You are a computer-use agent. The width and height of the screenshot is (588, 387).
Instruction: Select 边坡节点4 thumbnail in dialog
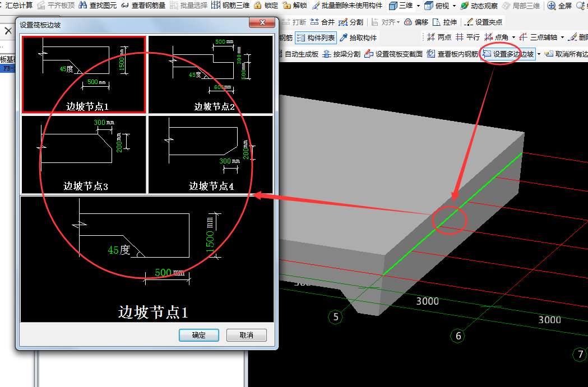pyautogui.click(x=211, y=155)
